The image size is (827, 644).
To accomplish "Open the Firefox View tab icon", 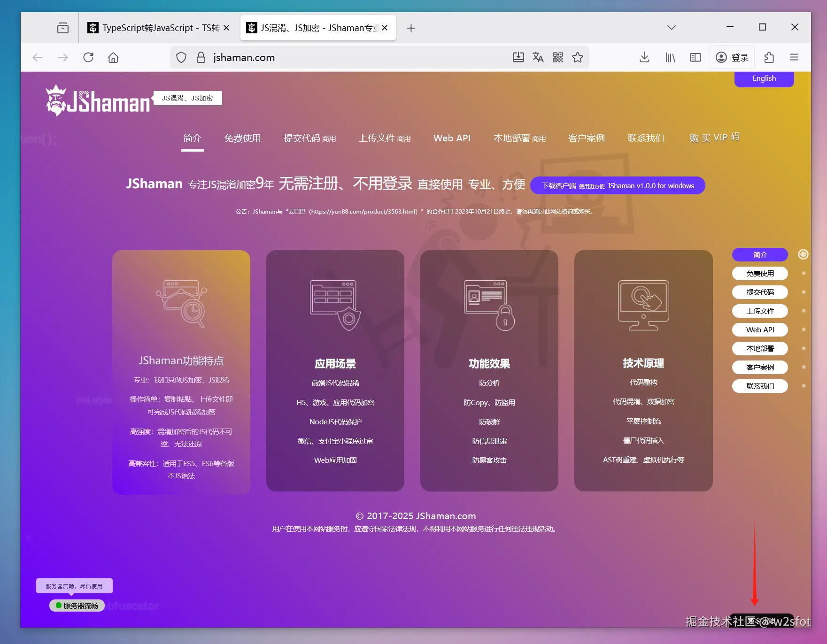I will tap(62, 28).
